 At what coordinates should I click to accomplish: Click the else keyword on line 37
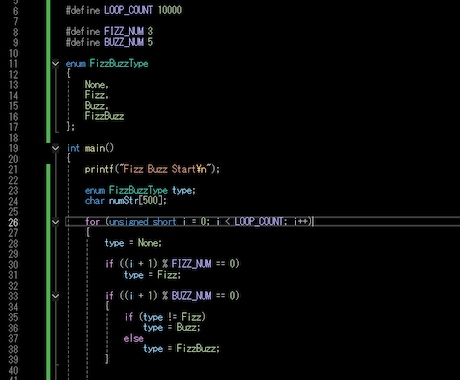pos(133,338)
